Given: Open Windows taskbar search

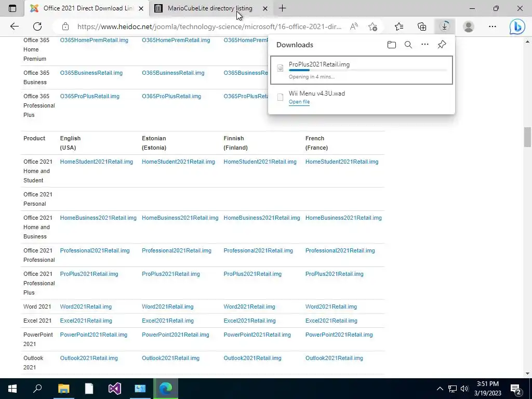Looking at the screenshot, I should tap(37, 388).
